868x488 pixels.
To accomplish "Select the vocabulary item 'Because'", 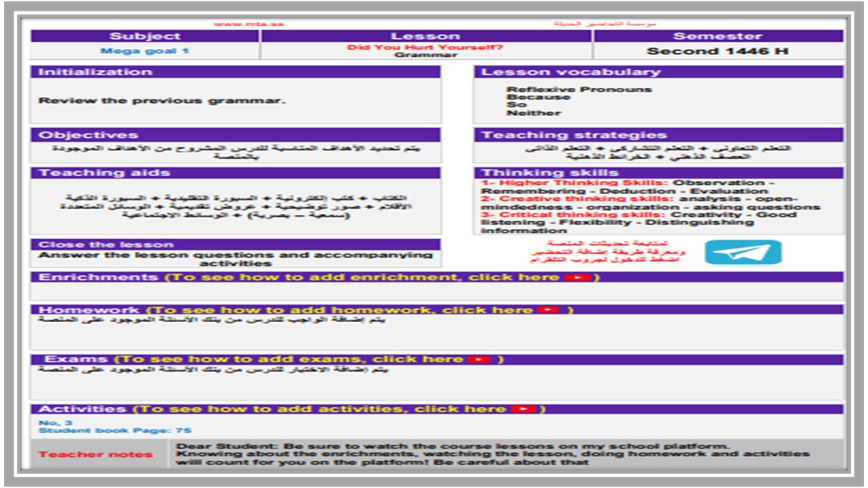I will [538, 97].
